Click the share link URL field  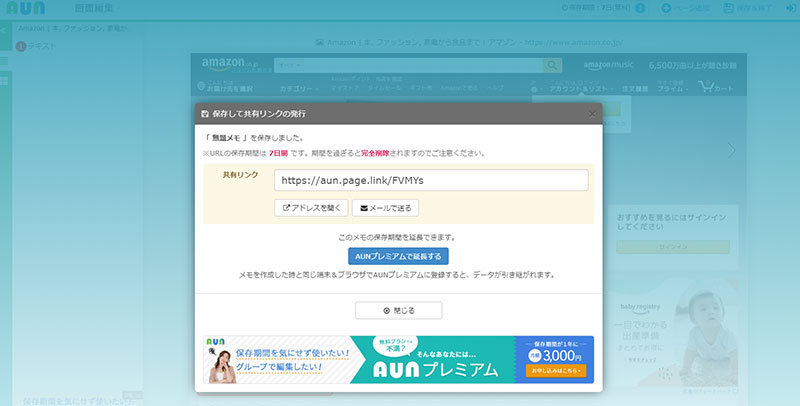coord(431,180)
